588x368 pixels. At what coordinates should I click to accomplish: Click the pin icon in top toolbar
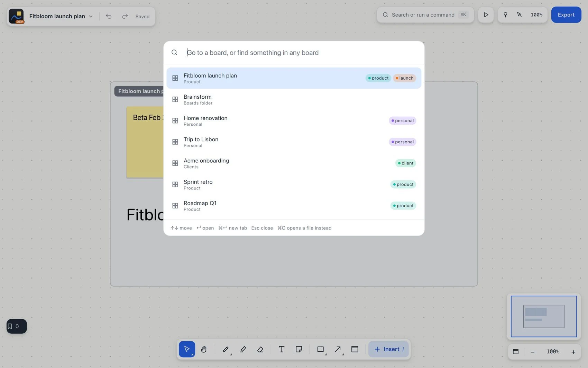click(505, 15)
